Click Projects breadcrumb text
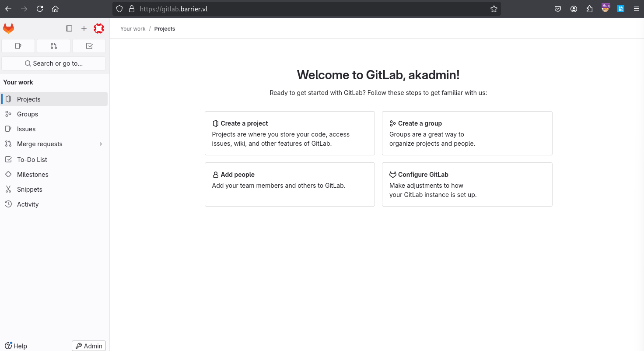The height and width of the screenshot is (351, 644). [x=164, y=29]
